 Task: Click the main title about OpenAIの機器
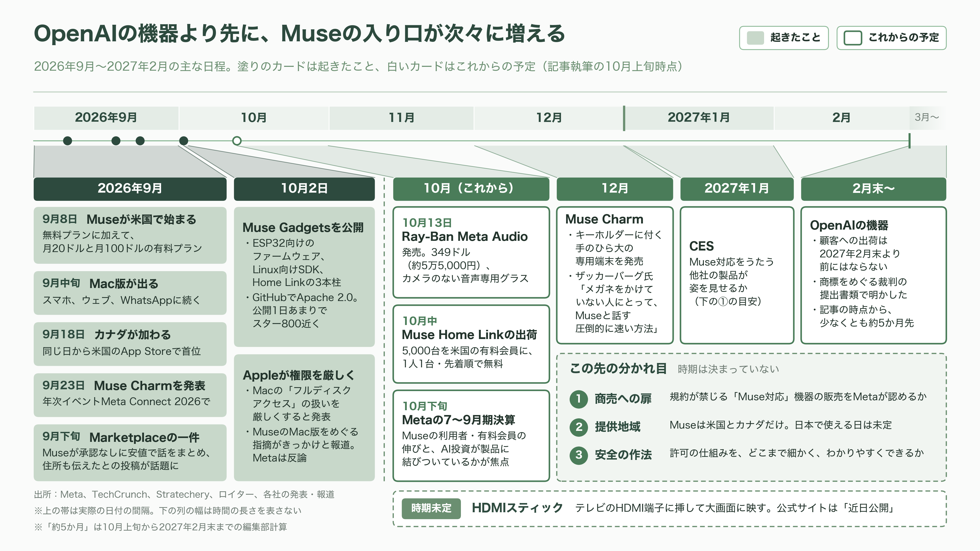[299, 34]
